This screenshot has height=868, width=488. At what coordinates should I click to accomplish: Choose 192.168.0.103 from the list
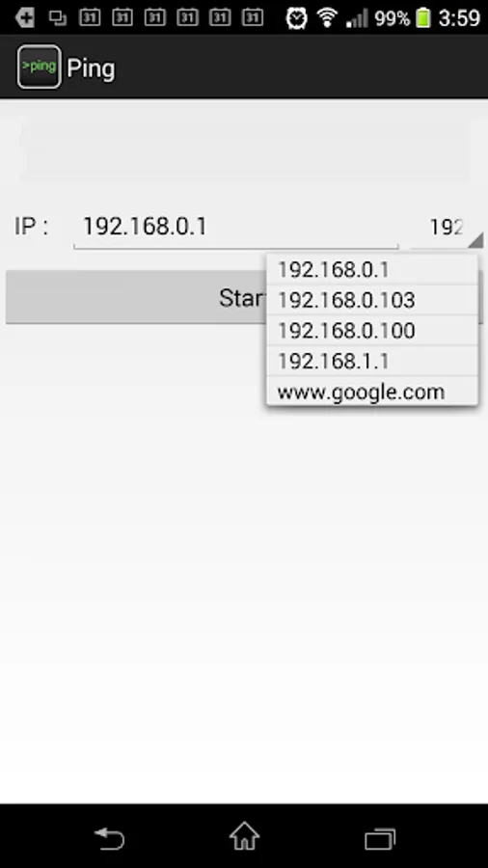[372, 300]
